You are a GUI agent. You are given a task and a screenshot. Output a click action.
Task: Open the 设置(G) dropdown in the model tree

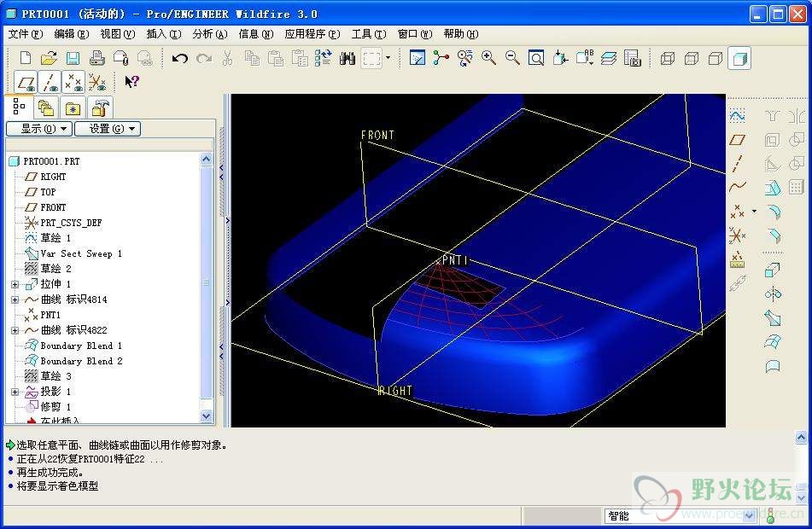point(108,128)
